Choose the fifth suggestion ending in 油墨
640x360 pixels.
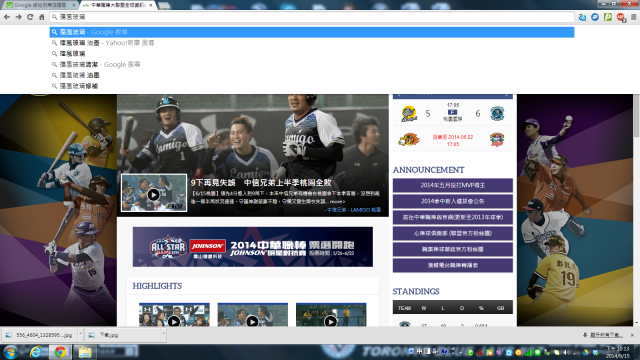point(312,75)
